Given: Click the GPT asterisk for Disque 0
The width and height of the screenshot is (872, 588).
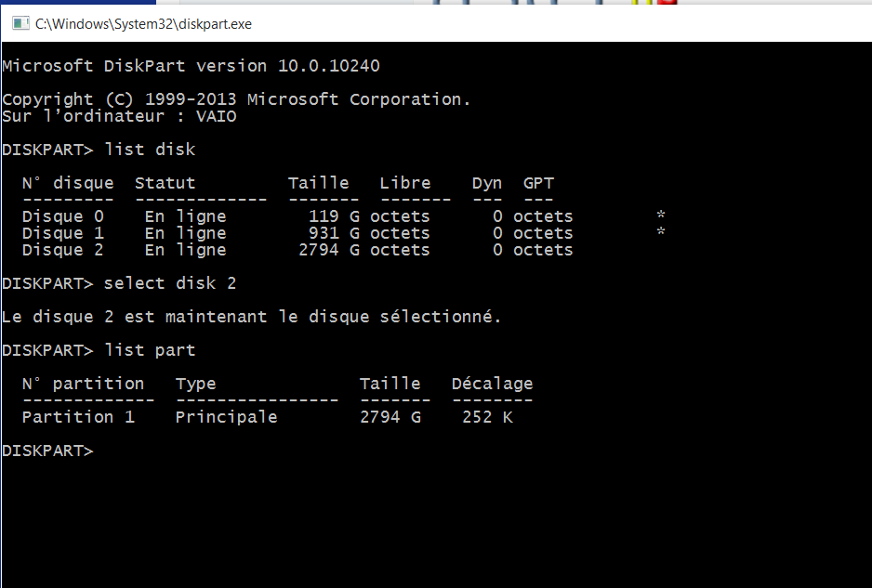Looking at the screenshot, I should pos(660,216).
